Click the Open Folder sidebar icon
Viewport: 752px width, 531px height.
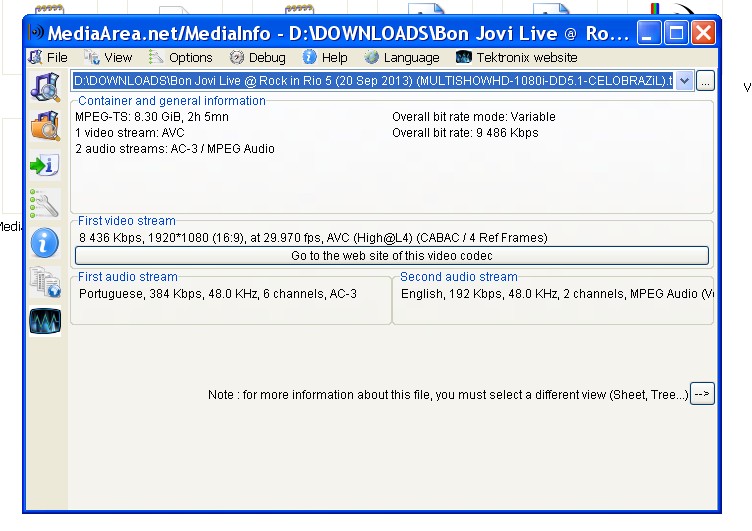[x=45, y=126]
